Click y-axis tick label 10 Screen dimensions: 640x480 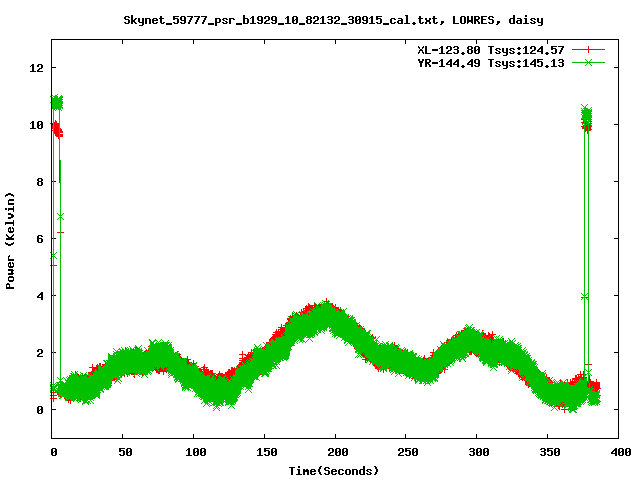pos(36,125)
